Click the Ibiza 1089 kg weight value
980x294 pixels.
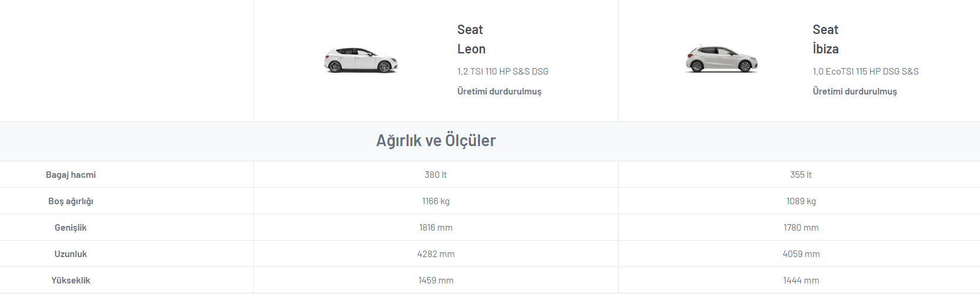point(801,201)
